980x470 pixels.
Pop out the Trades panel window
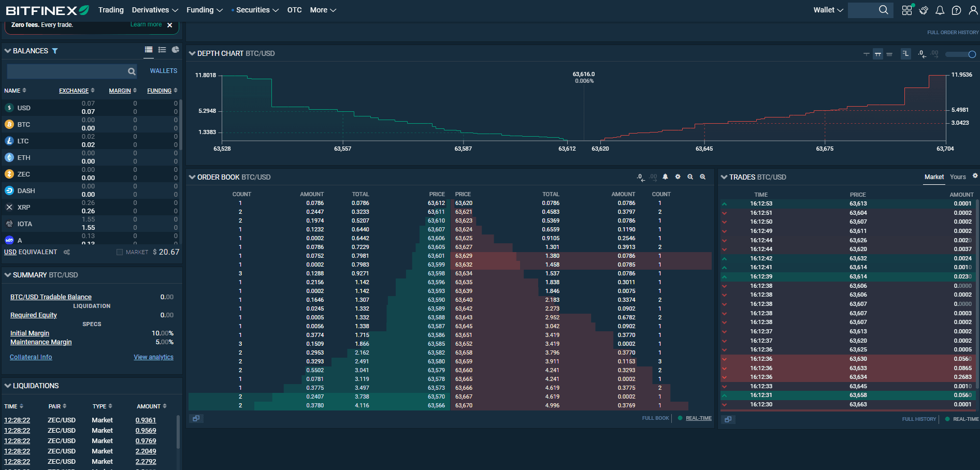728,419
